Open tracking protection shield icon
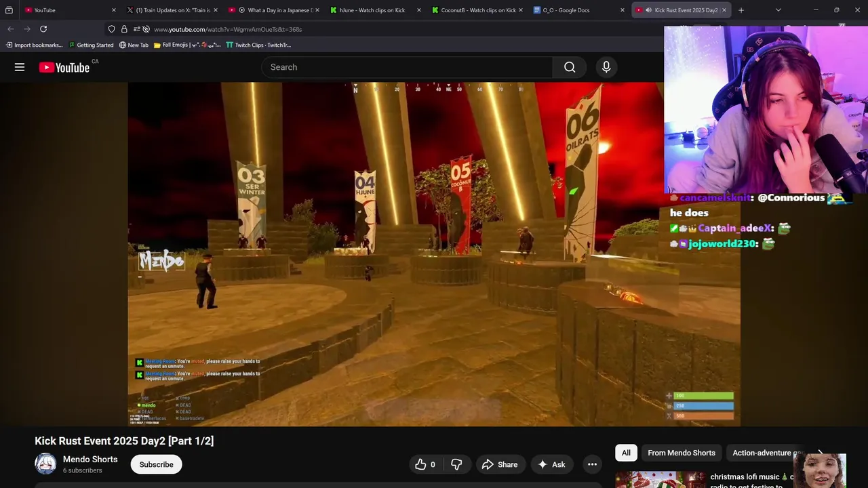This screenshot has height=488, width=868. [112, 29]
